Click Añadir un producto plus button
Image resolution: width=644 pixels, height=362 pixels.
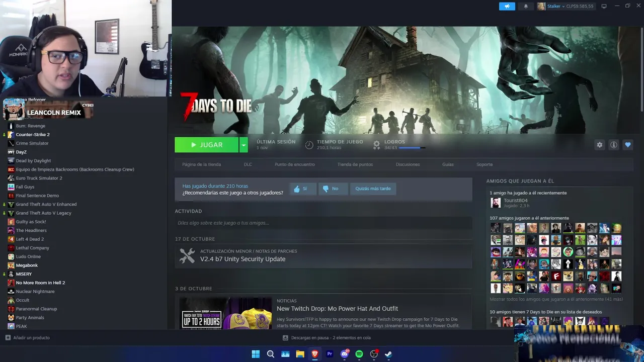[8, 338]
